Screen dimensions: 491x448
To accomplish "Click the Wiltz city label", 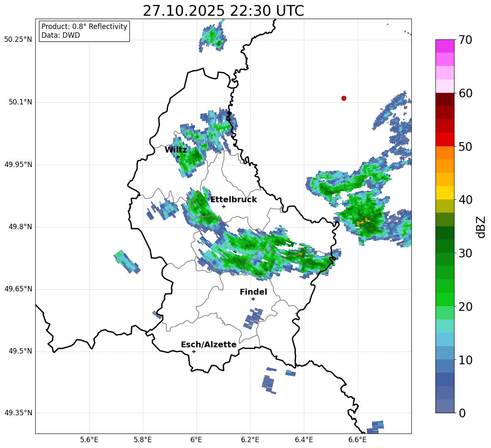I will (x=176, y=150).
